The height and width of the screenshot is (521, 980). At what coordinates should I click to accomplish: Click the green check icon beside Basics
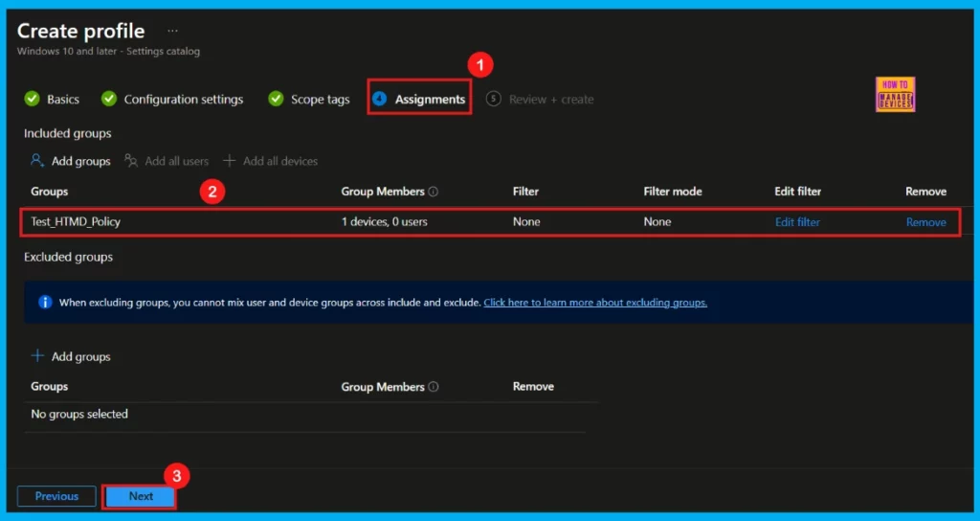tap(32, 99)
